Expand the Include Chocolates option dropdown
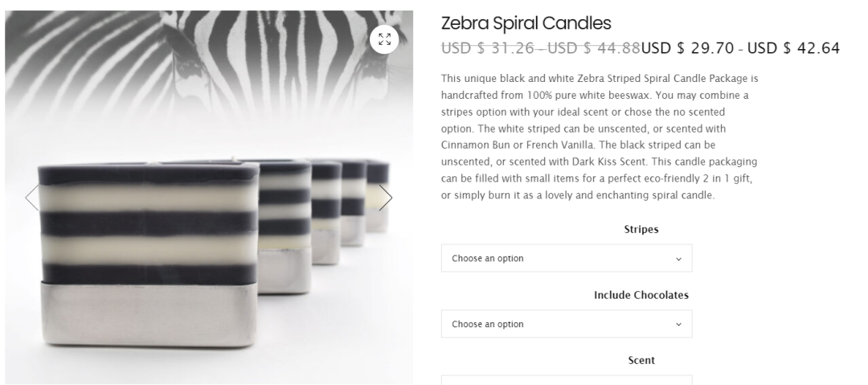The width and height of the screenshot is (868, 385). 566,325
